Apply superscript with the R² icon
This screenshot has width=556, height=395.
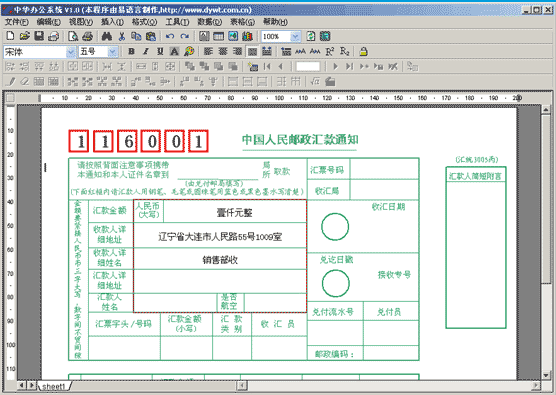tap(330, 51)
